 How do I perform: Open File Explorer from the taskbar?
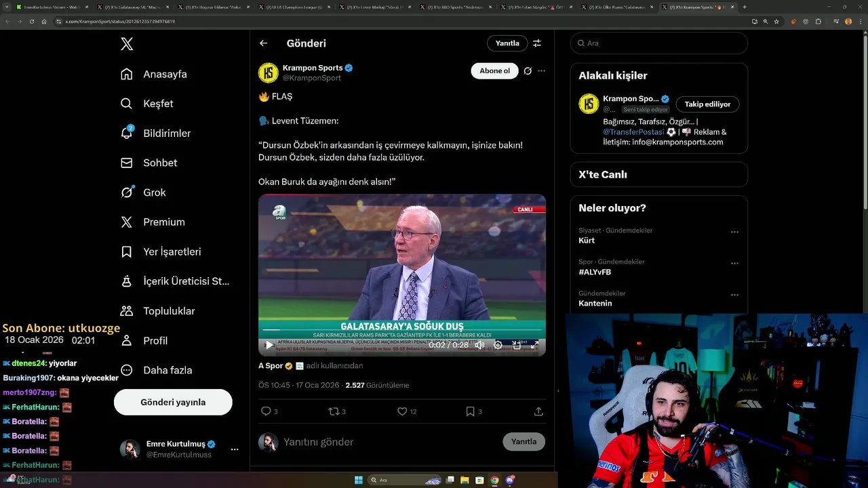[x=465, y=480]
